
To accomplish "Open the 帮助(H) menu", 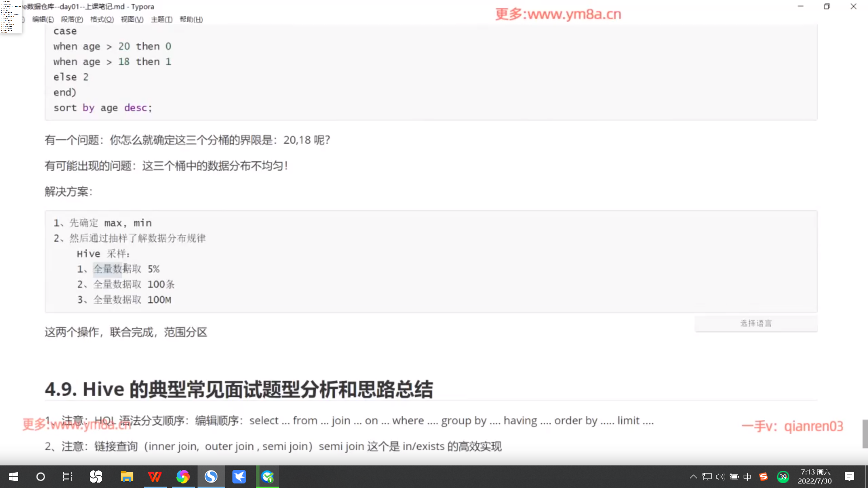I will [191, 19].
